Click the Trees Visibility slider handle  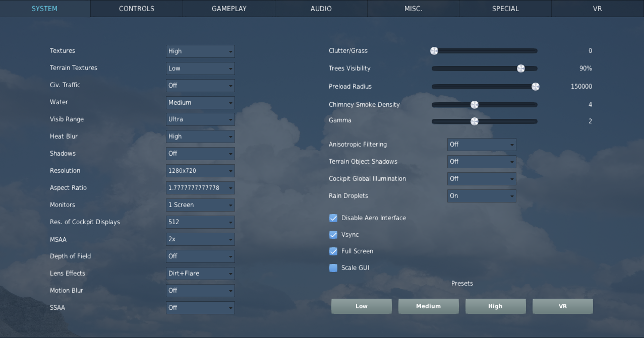pos(521,69)
